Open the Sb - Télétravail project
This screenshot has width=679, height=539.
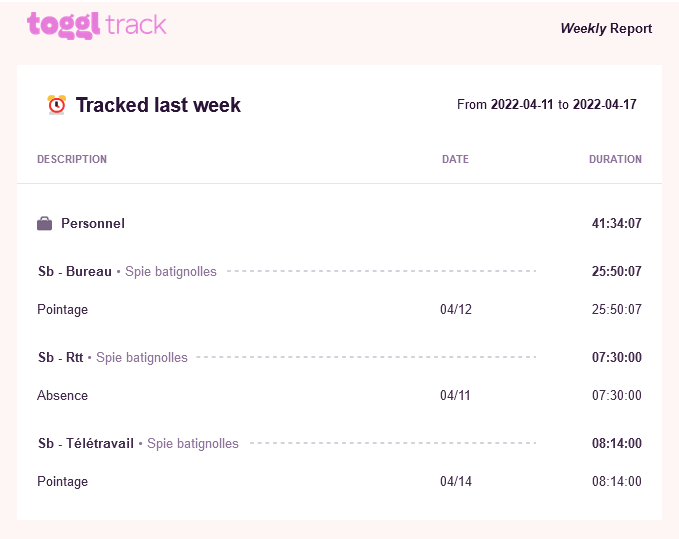click(x=86, y=443)
